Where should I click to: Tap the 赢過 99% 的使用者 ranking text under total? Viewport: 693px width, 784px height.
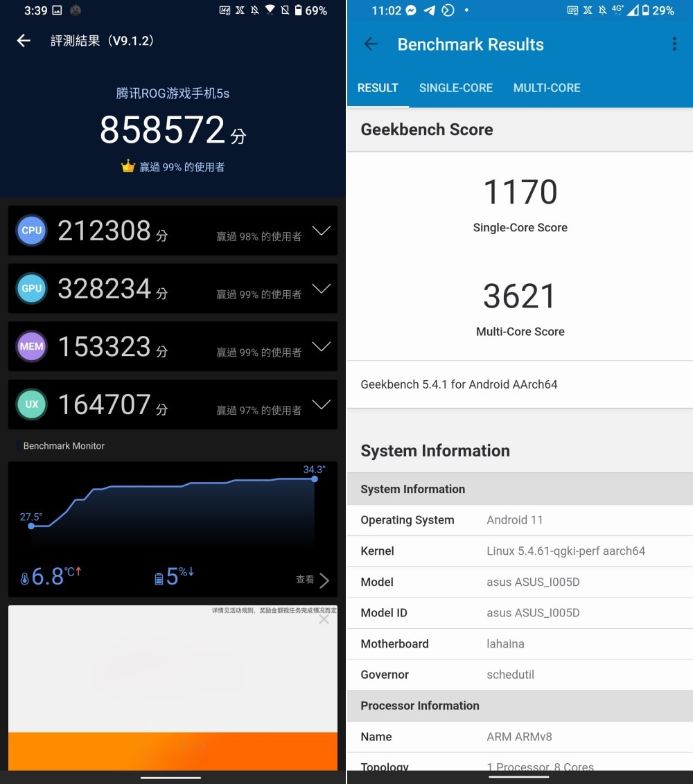click(x=182, y=167)
